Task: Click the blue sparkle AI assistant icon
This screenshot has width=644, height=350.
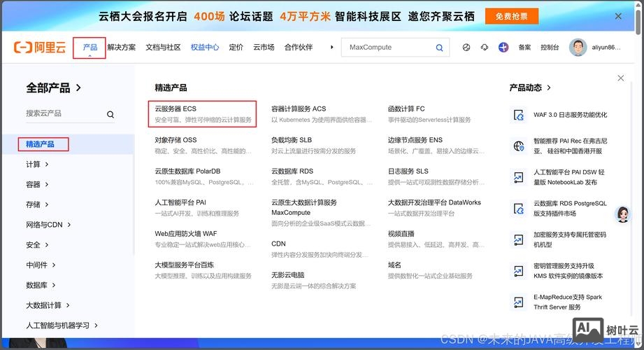Action: pyautogui.click(x=503, y=48)
